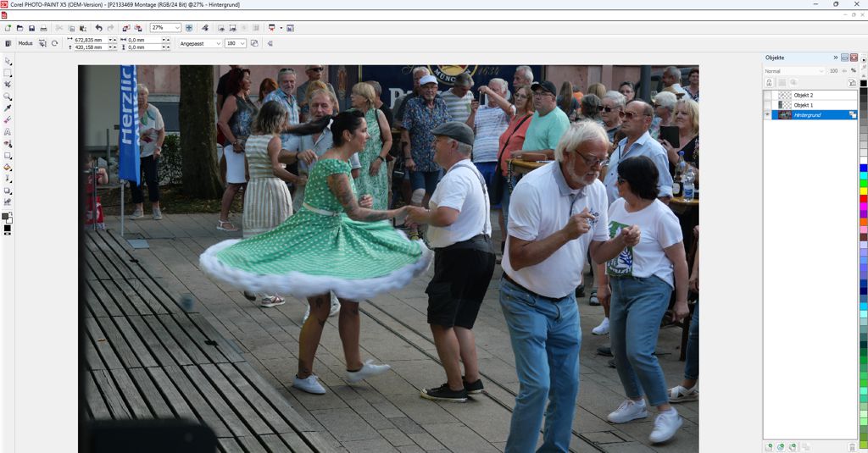Click the Modus position toggle icon

(x=42, y=43)
